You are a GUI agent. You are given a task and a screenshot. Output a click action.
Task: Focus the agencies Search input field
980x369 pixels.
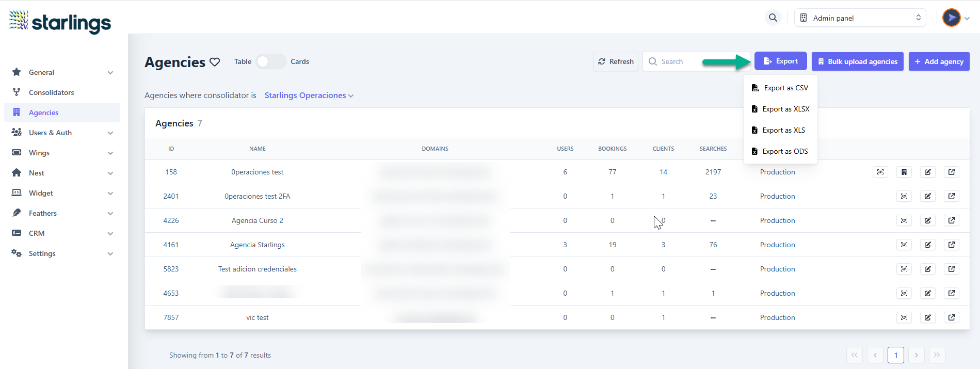click(681, 61)
